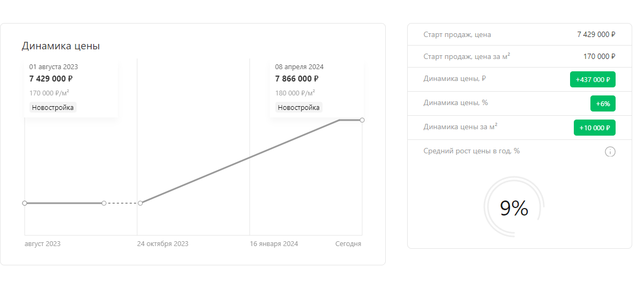
Task: Click the 9% circular progress indicator
Action: (514, 208)
